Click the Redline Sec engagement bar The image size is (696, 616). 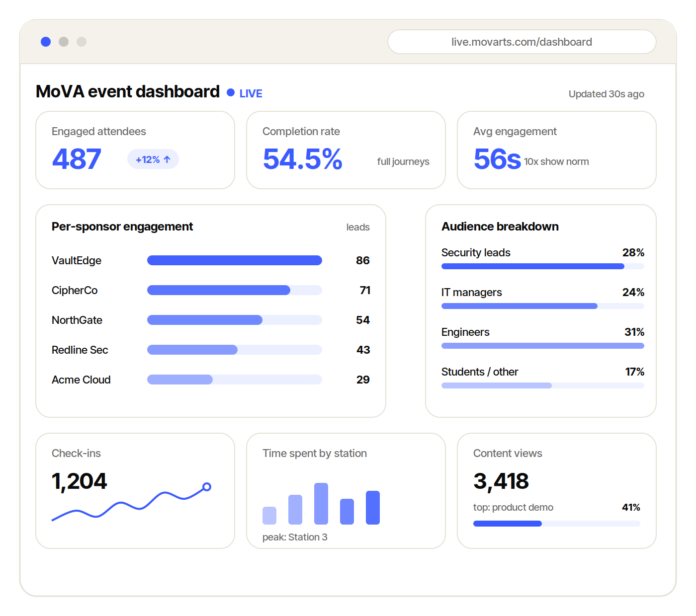[x=235, y=350]
